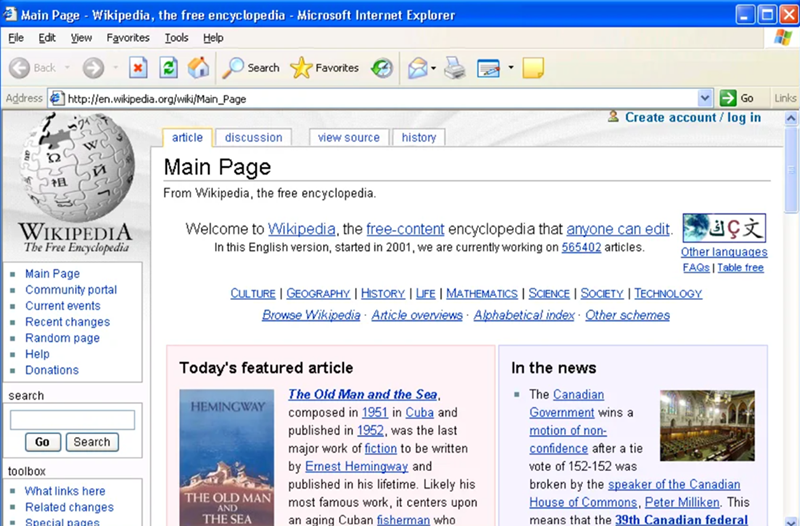The width and height of the screenshot is (800, 526).
Task: Open the 565402 articles count link
Action: [x=581, y=247]
